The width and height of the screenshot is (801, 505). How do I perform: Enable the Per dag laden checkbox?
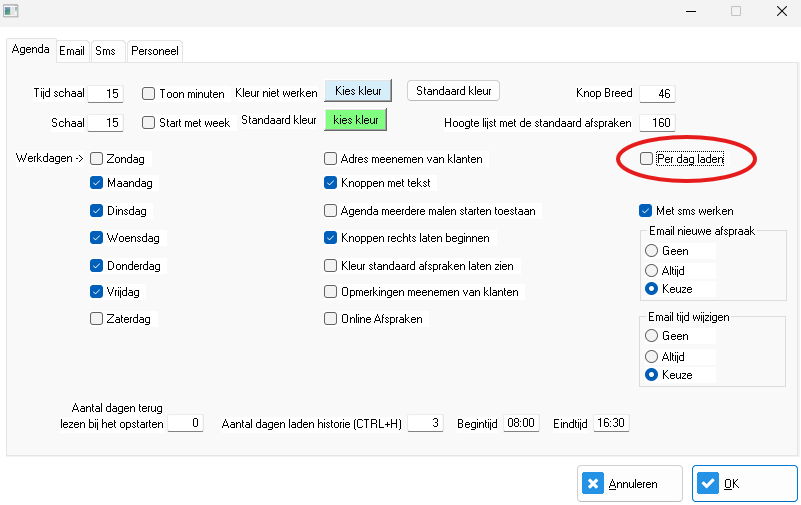tap(647, 159)
